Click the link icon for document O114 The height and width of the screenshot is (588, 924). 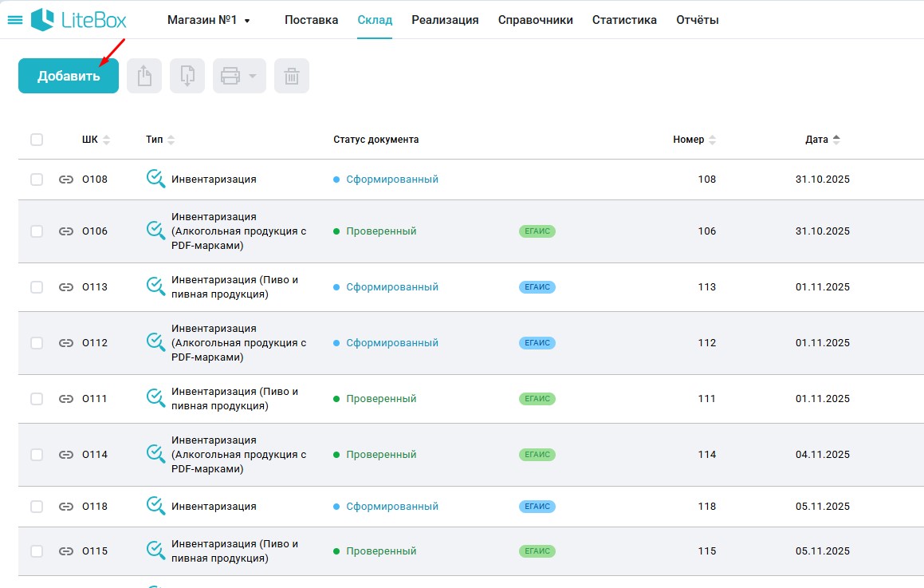tap(66, 455)
